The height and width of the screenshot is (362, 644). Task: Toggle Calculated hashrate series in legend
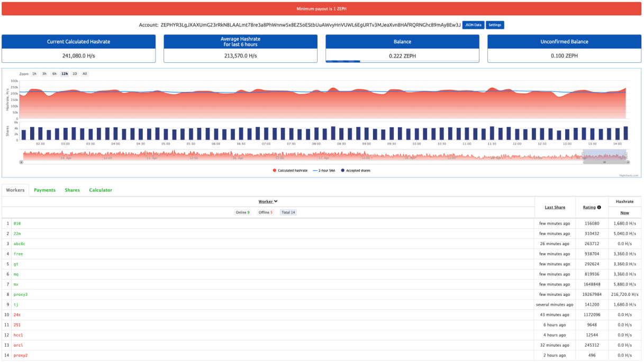[290, 170]
